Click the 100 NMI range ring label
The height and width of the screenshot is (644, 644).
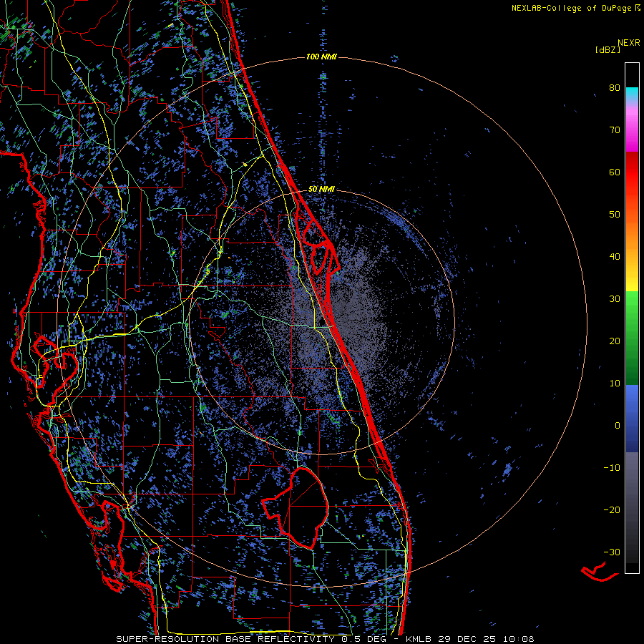pos(321,57)
